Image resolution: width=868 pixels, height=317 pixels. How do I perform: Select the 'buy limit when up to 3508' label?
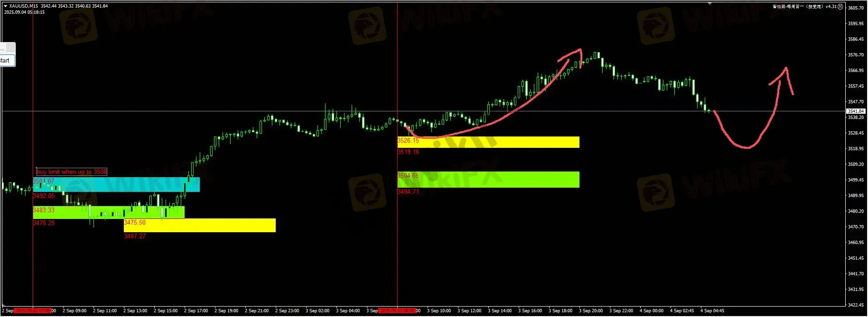point(72,172)
